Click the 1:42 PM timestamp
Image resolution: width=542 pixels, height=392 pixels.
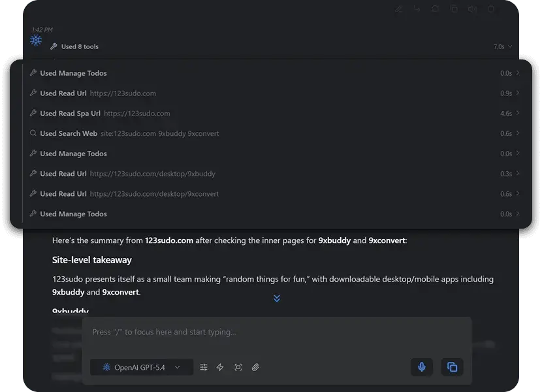(x=42, y=30)
